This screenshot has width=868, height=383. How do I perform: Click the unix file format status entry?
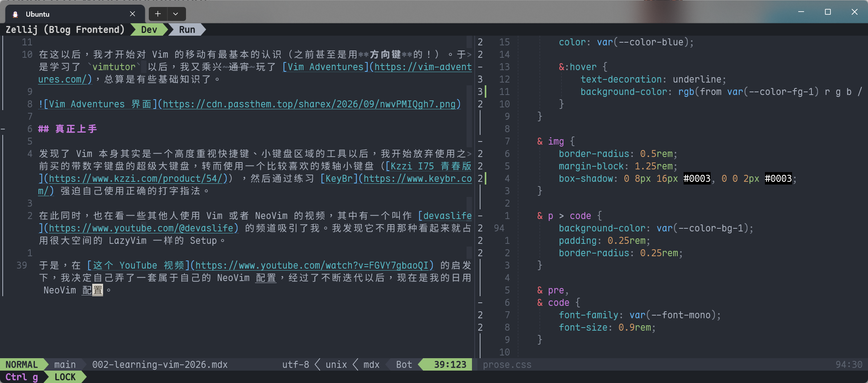(x=336, y=364)
